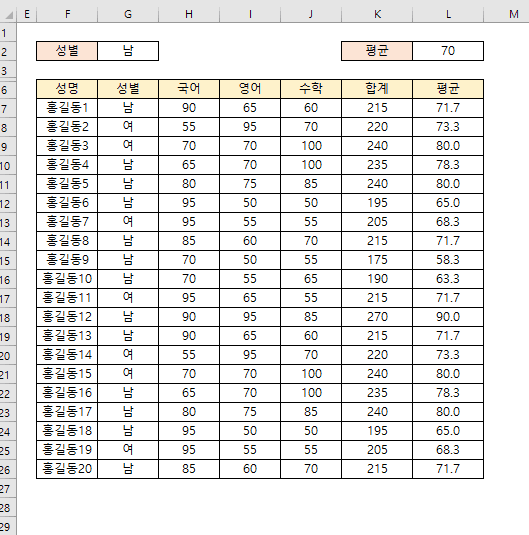
Task: Select column I header
Action: tap(250, 14)
